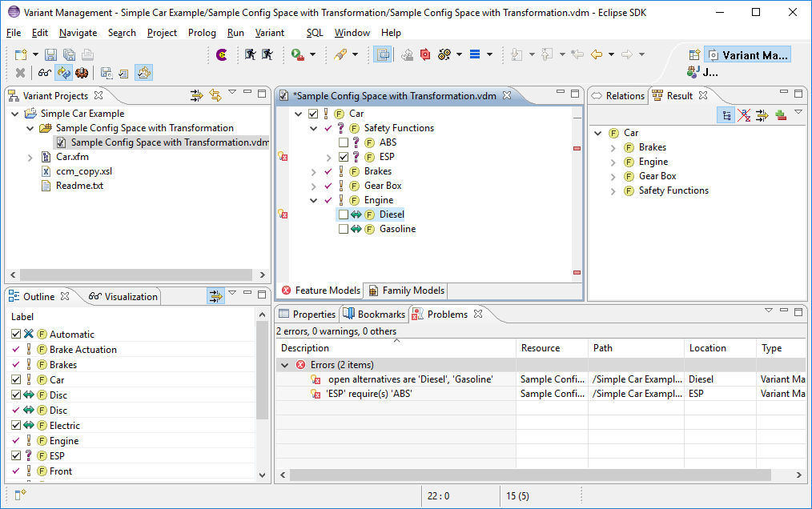Image resolution: width=812 pixels, height=509 pixels.
Task: Click the checklist icon in second toolbar row
Action: [124, 74]
